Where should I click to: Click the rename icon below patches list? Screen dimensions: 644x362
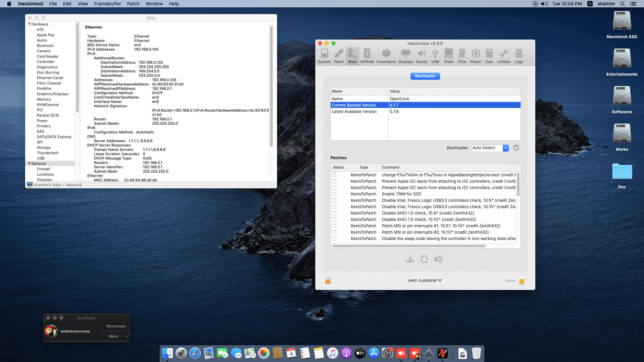[x=438, y=259]
